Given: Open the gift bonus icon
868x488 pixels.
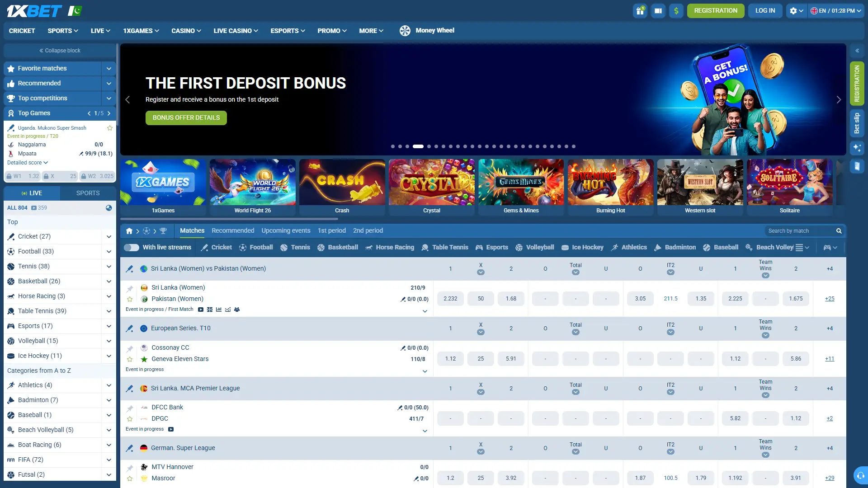Looking at the screenshot, I should 640,11.
